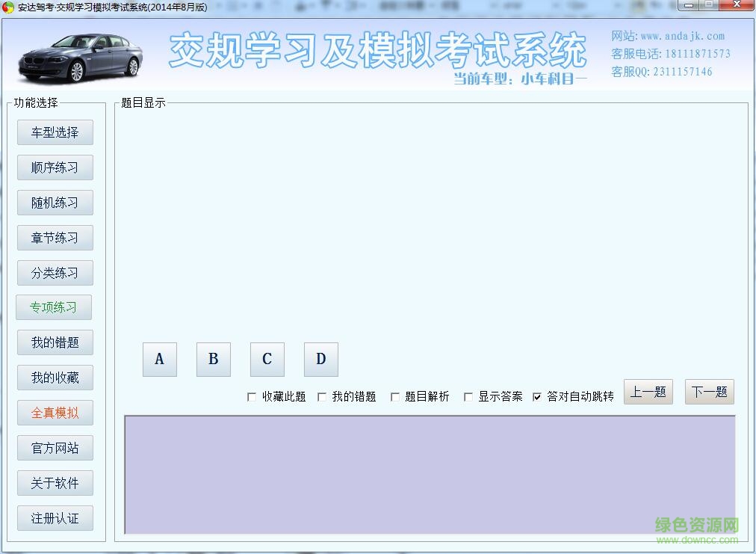Choose answer option B
The height and width of the screenshot is (554, 756).
[214, 360]
